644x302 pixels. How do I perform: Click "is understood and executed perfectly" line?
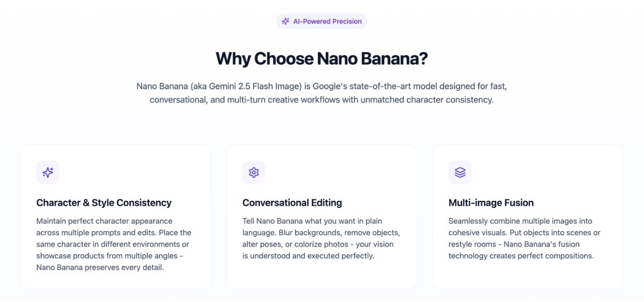tap(308, 256)
